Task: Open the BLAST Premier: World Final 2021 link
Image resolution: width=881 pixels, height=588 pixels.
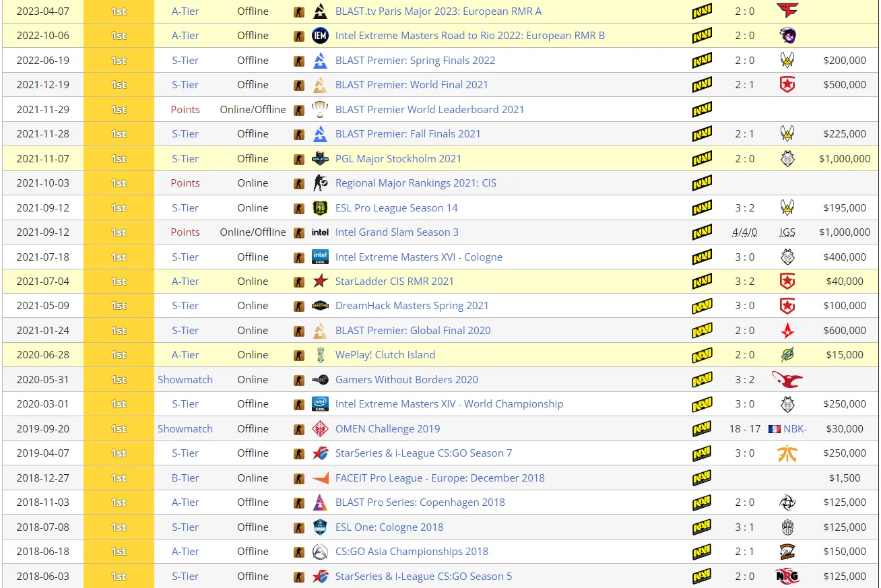Action: coord(412,85)
